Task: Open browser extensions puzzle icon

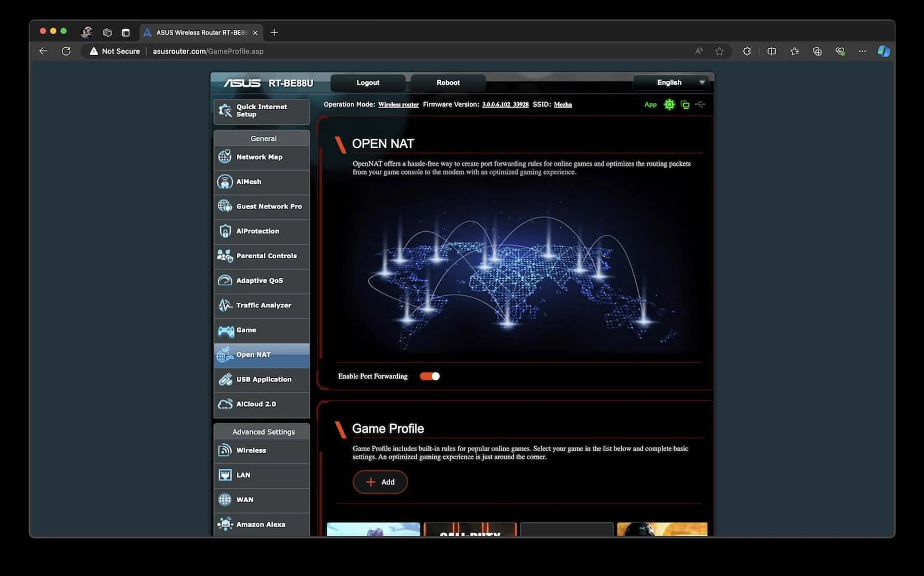Action: pos(746,51)
